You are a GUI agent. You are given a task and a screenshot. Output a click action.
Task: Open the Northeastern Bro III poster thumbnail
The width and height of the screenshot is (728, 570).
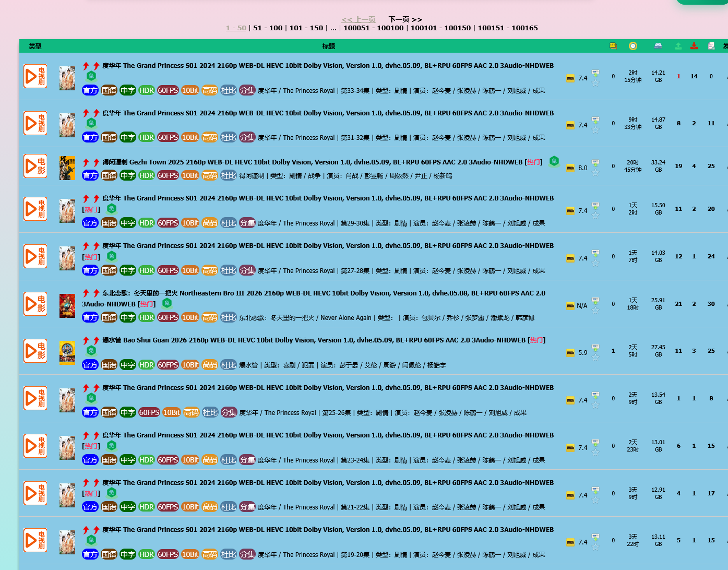(67, 305)
